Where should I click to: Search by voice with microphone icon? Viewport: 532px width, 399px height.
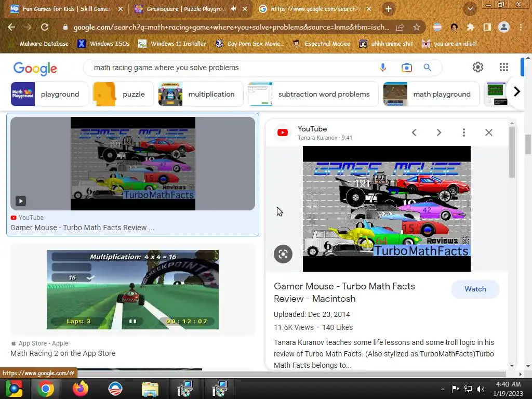click(x=383, y=68)
